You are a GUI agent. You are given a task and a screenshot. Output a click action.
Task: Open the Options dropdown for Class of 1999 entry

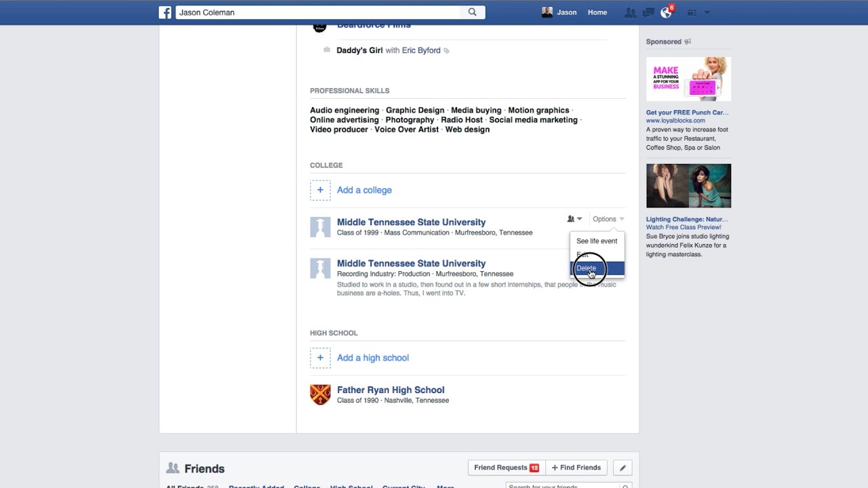pos(608,219)
